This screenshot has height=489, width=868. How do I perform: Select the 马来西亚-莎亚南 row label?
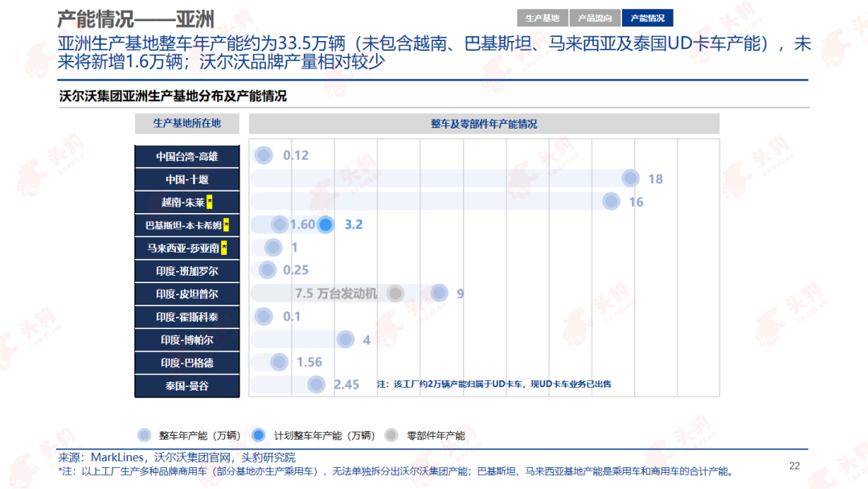point(187,248)
